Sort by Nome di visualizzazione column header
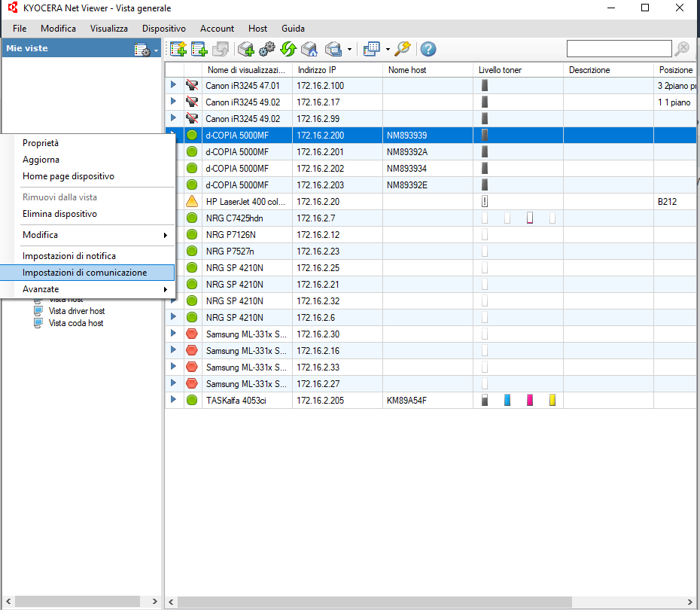Screen dimensions: 700x610 (248, 70)
